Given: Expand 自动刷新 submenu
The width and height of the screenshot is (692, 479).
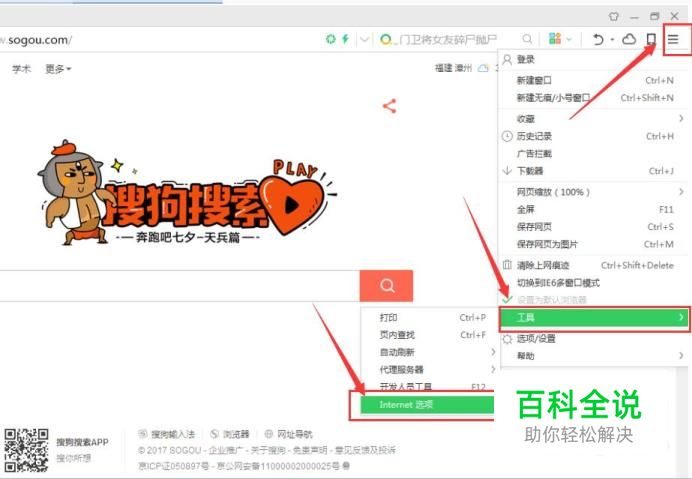Looking at the screenshot, I should pos(429,352).
